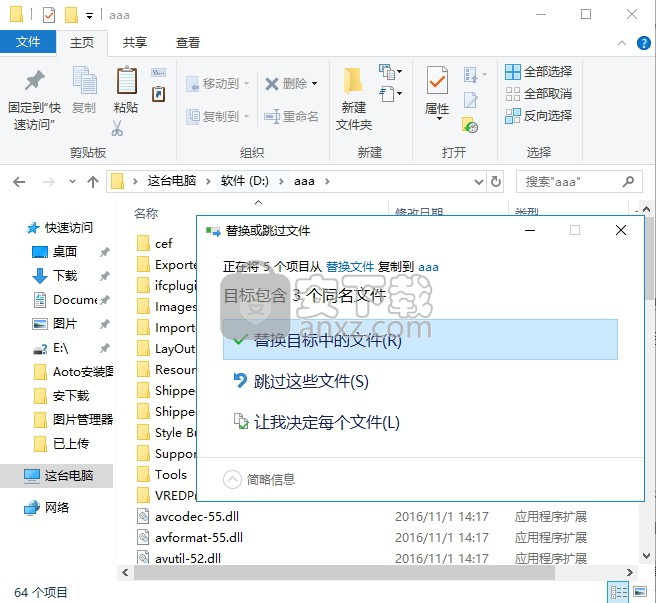Click the Paste shortcut icon
Image resolution: width=656 pixels, height=603 pixels.
(x=159, y=94)
